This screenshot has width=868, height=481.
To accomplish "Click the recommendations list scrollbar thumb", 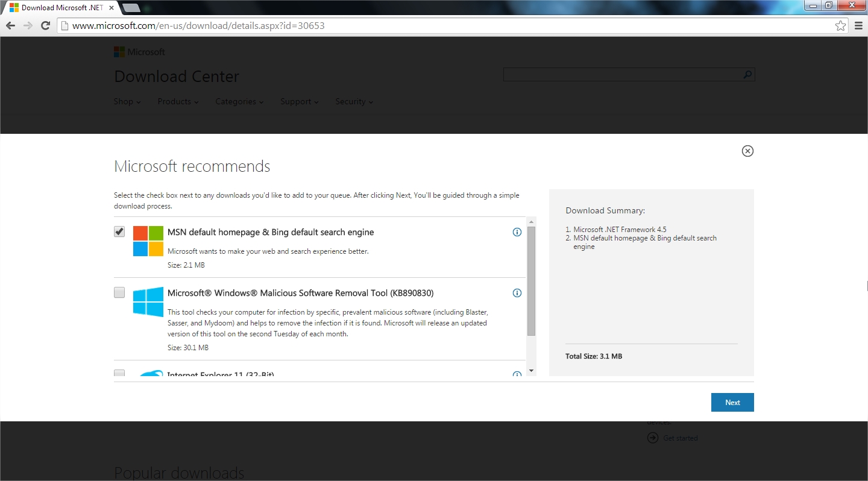I will coord(531,281).
